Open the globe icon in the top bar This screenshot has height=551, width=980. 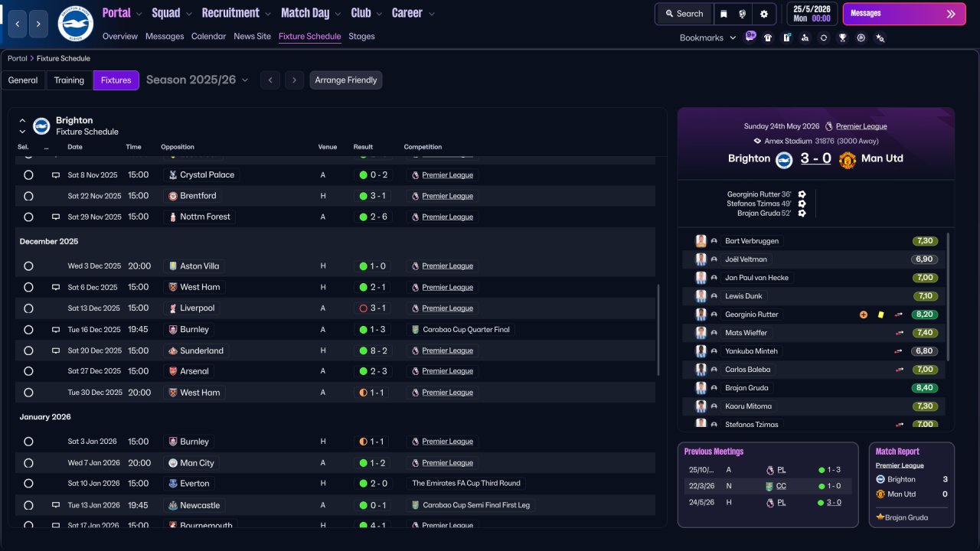click(743, 14)
